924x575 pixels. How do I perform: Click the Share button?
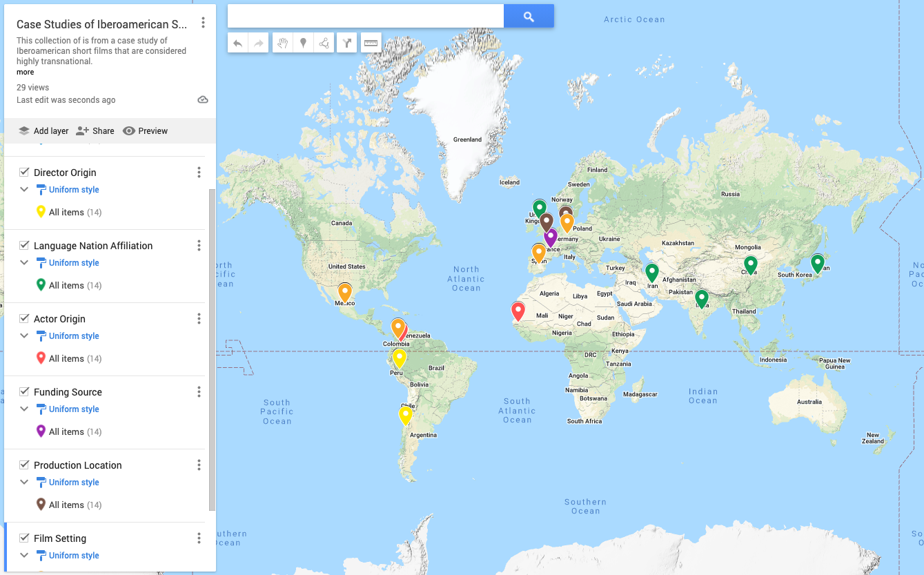pos(95,131)
